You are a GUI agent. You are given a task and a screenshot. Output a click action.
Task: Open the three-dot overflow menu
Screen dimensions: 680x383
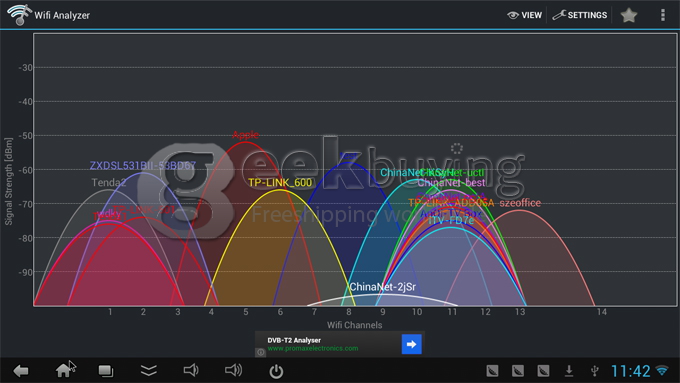(x=663, y=15)
